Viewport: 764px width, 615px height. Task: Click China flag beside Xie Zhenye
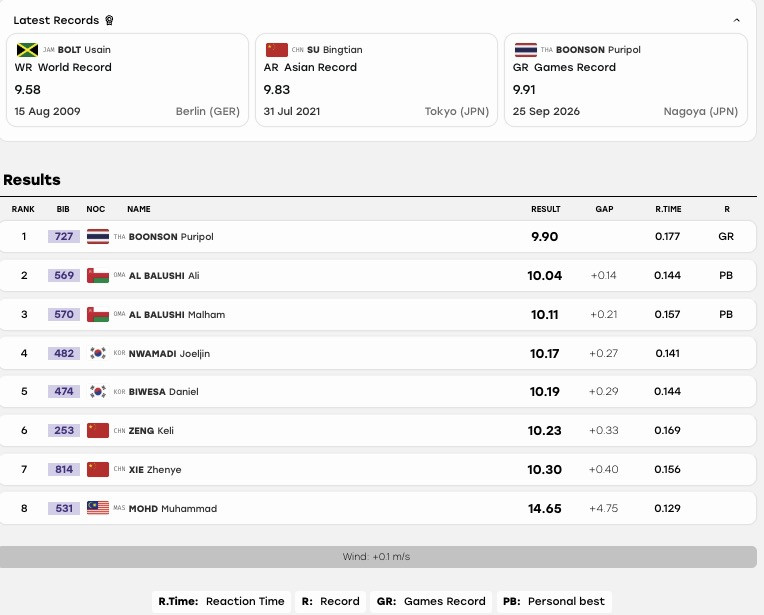pyautogui.click(x=98, y=469)
